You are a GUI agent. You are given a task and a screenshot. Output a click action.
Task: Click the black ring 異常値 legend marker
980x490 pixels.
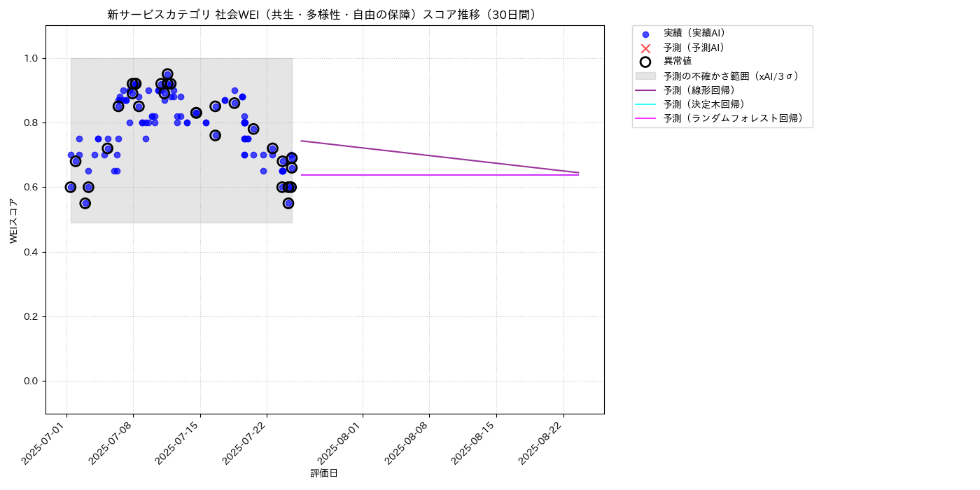click(645, 62)
